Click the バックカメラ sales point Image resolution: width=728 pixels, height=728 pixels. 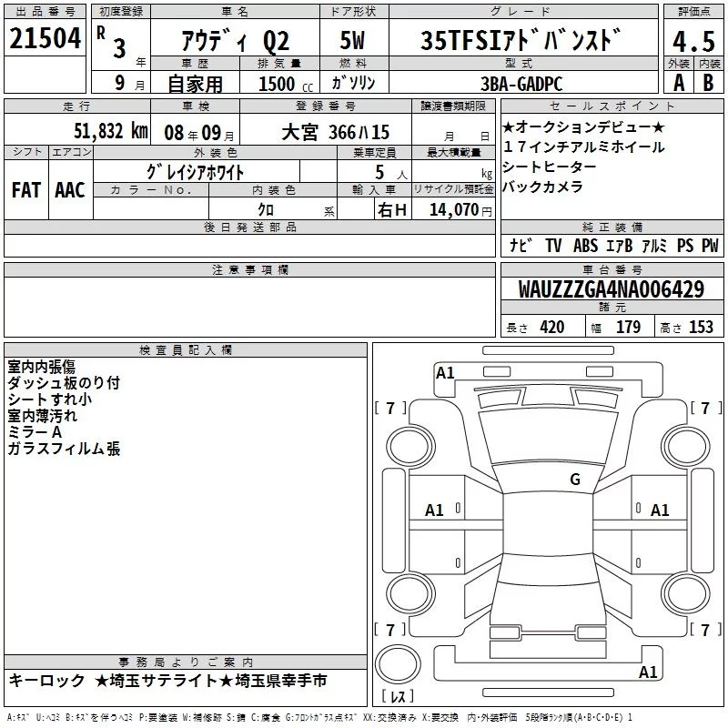pos(542,187)
